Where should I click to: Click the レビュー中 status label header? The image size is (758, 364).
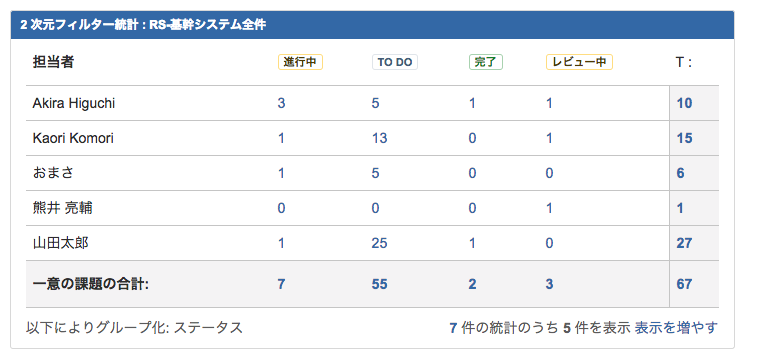[x=579, y=62]
